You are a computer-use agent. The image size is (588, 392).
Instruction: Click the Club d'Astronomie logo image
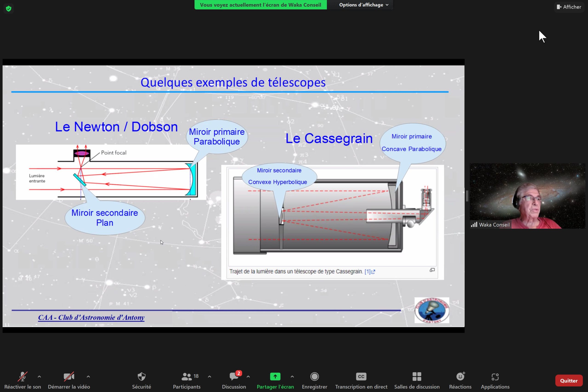click(x=432, y=310)
